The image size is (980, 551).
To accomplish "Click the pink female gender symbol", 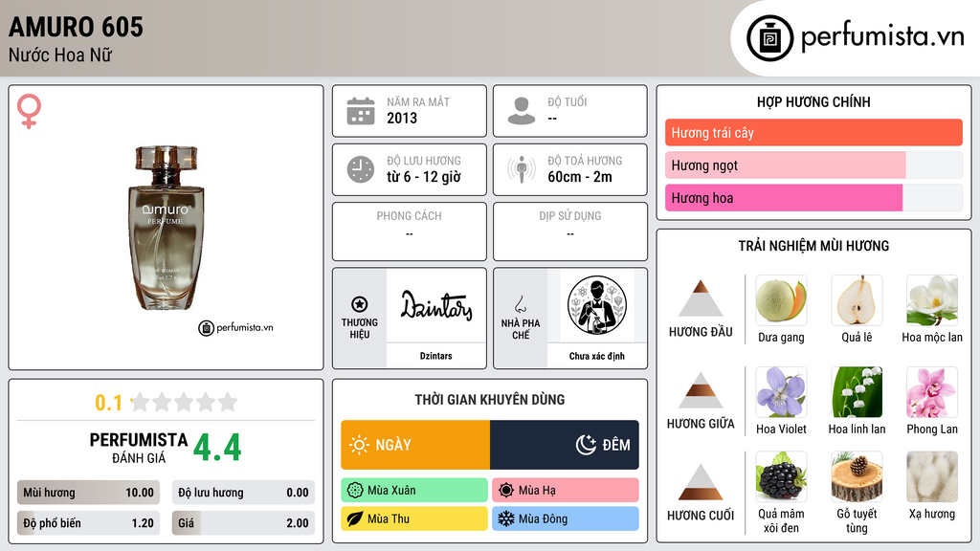I will tap(29, 111).
